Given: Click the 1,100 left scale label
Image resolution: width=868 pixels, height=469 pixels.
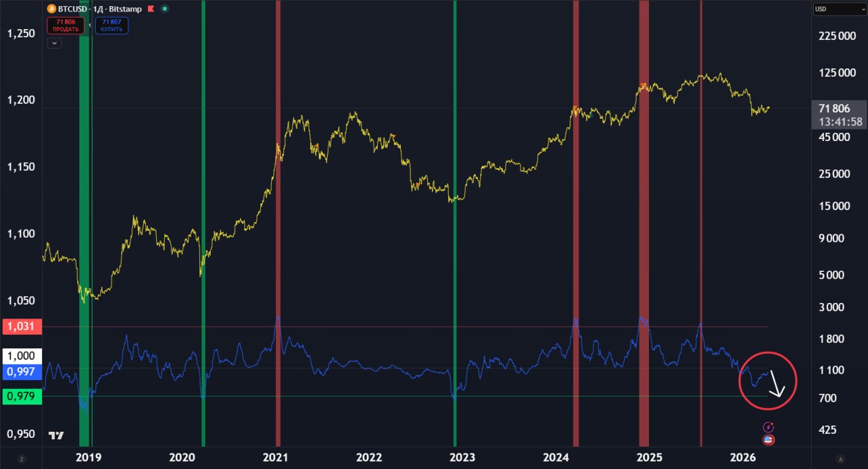Looking at the screenshot, I should [x=20, y=234].
